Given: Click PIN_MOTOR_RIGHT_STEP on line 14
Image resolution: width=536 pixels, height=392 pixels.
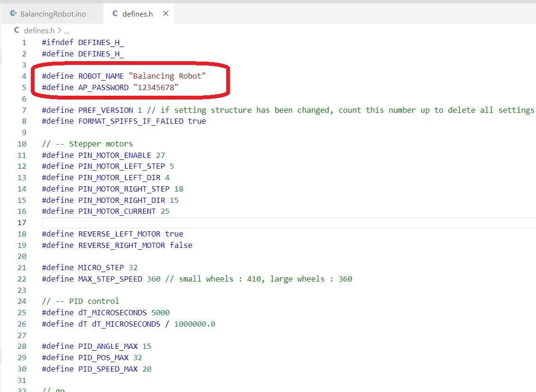Looking at the screenshot, I should click(124, 189).
